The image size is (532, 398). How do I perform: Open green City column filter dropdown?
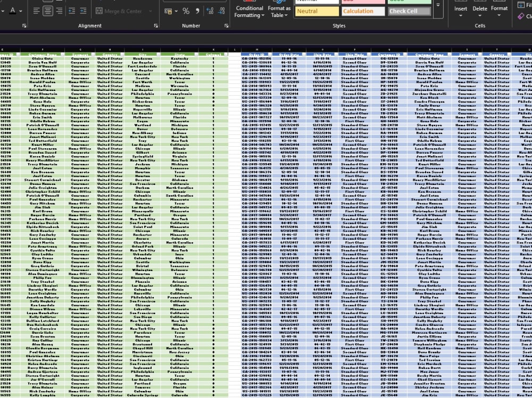click(x=159, y=54)
